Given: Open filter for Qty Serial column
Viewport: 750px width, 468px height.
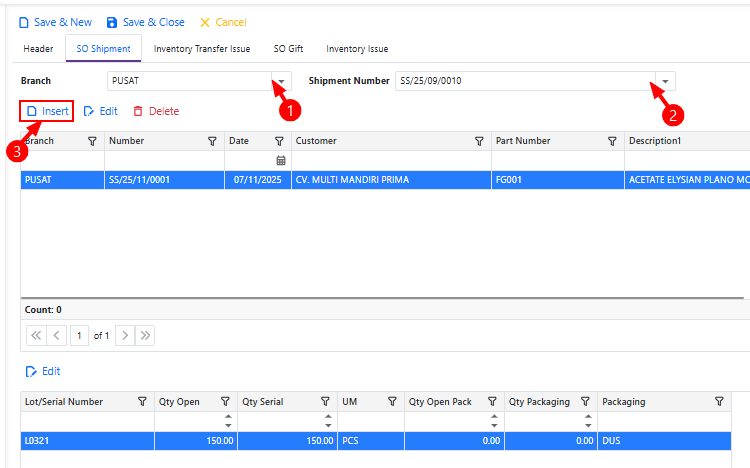Looking at the screenshot, I should [325, 401].
